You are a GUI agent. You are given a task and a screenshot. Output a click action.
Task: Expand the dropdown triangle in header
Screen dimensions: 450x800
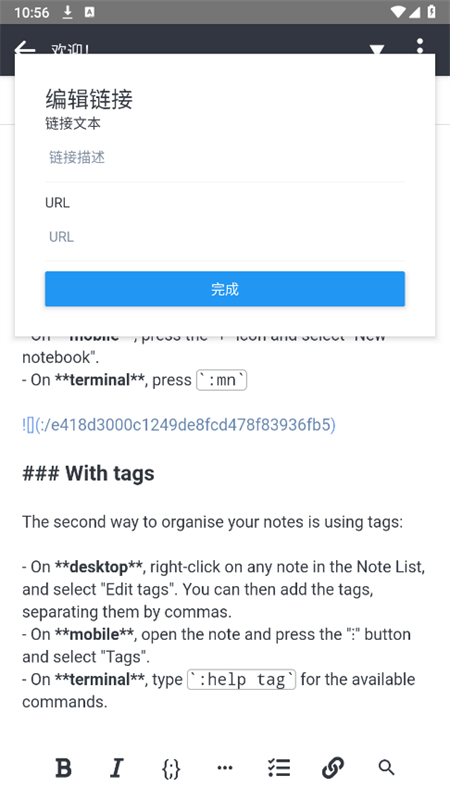[377, 49]
